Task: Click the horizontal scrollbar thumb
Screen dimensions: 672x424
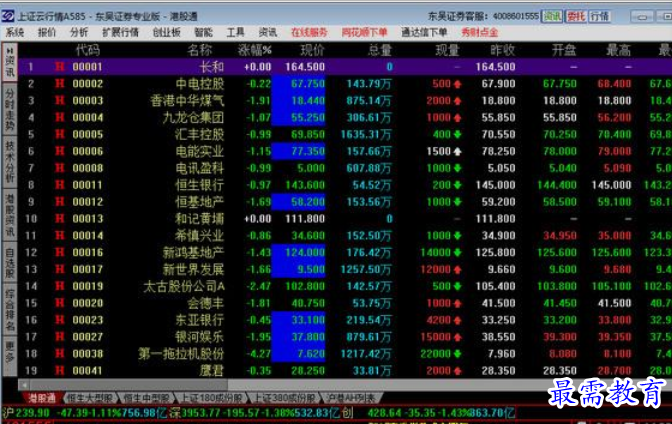Action: click(x=129, y=385)
